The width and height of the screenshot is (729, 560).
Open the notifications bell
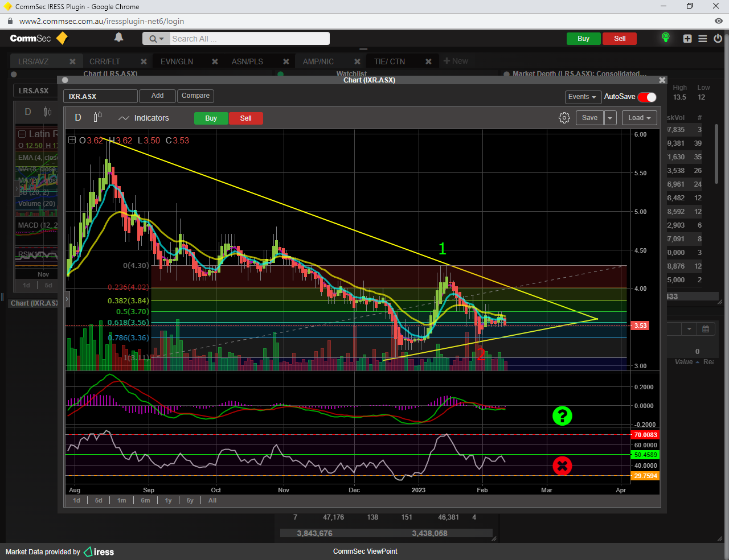pos(118,38)
